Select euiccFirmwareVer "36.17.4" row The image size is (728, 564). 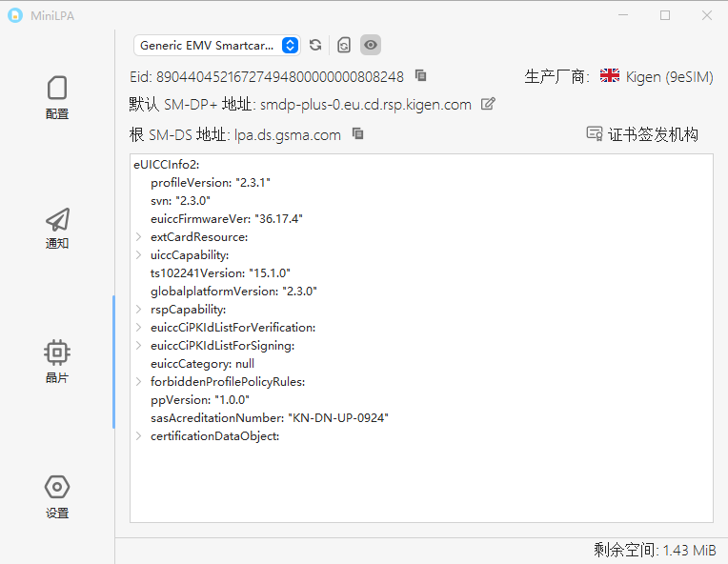tap(227, 219)
